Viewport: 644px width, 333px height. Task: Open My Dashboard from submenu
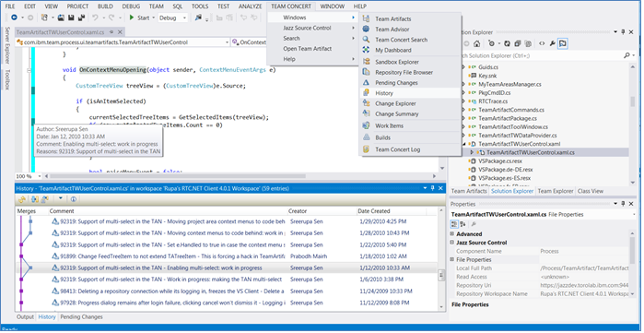410,50
